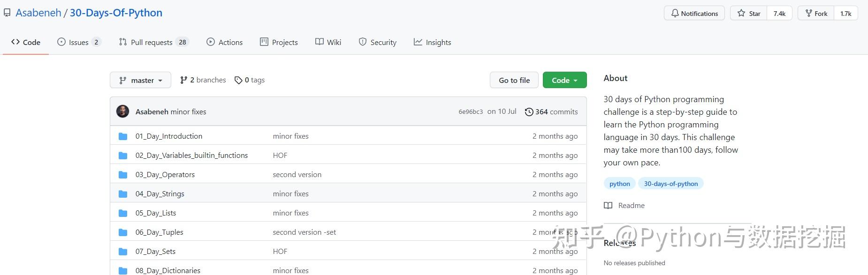This screenshot has height=275, width=868.
Task: Click the branch icon beside 2 branches
Action: [183, 80]
